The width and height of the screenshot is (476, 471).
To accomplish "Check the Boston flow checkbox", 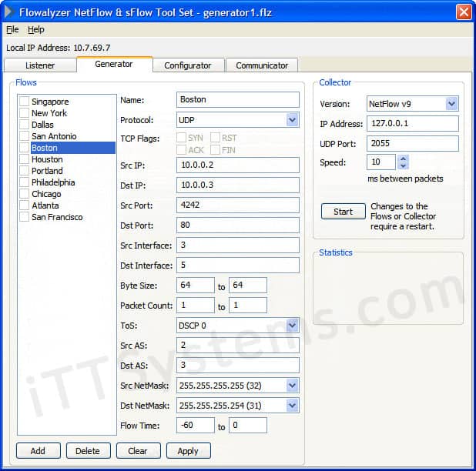I will click(25, 148).
